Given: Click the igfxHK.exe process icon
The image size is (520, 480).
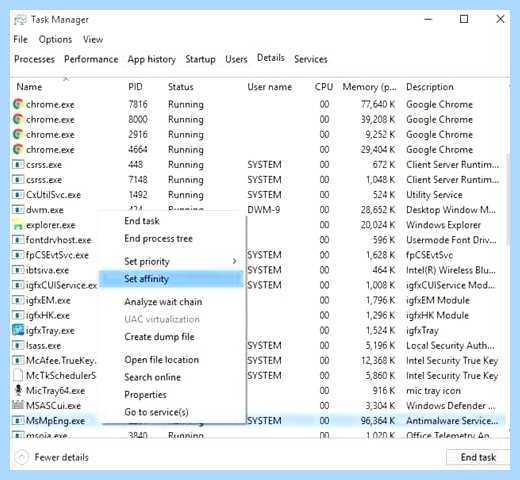Looking at the screenshot, I should point(18,315).
